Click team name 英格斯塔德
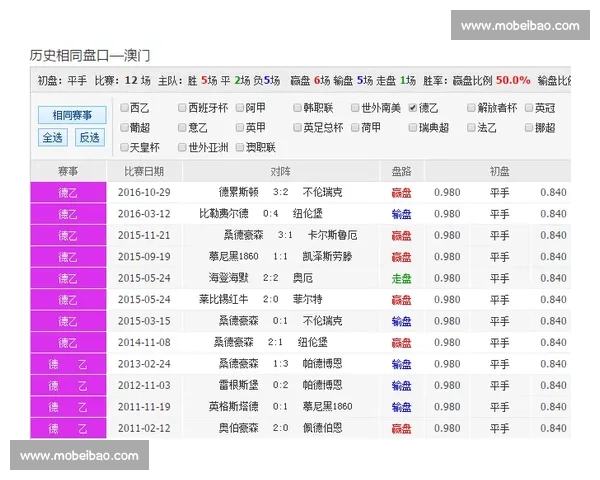 pyautogui.click(x=234, y=407)
